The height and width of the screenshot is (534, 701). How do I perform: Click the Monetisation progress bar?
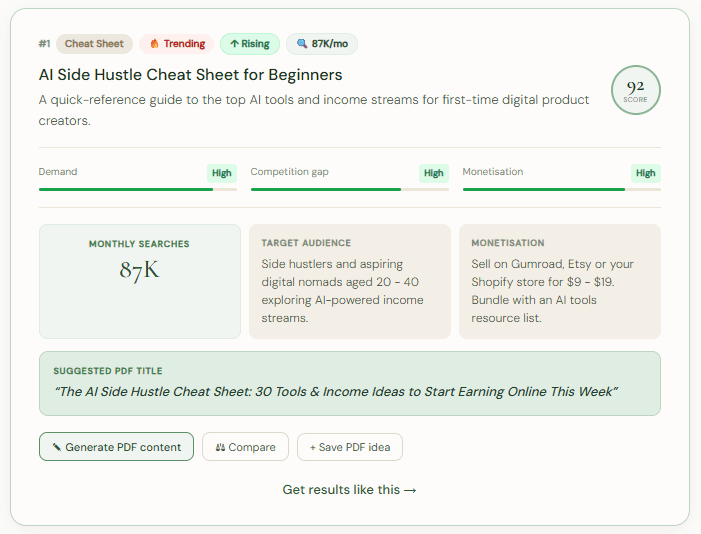click(562, 190)
